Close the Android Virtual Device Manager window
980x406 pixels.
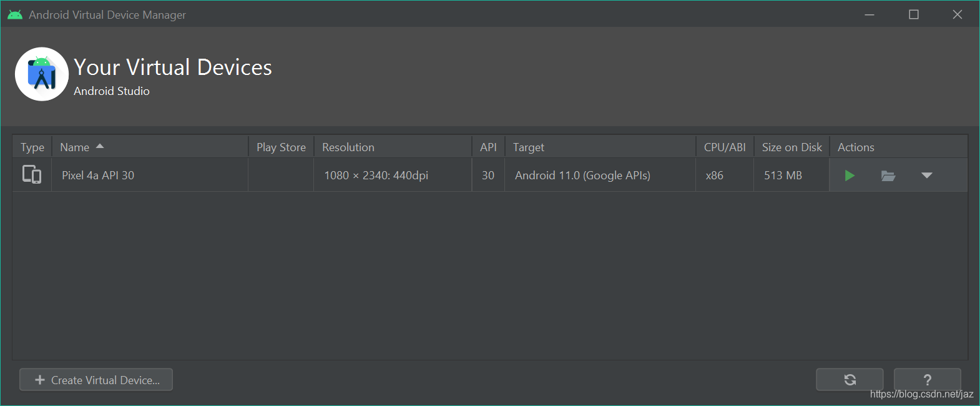click(x=958, y=14)
